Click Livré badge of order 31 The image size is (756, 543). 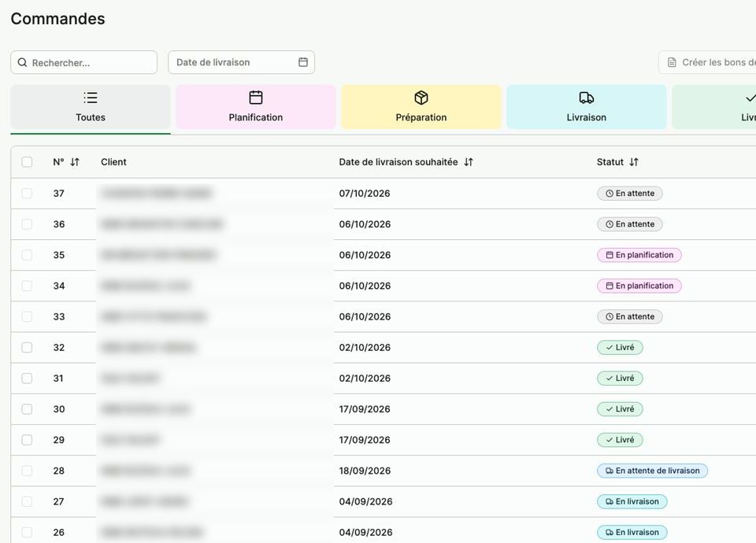pos(620,379)
